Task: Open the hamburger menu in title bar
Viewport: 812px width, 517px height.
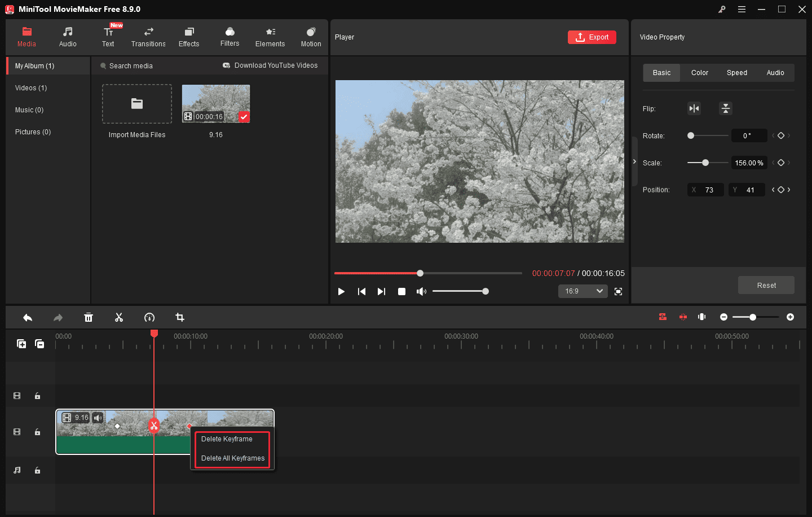Action: pyautogui.click(x=742, y=10)
